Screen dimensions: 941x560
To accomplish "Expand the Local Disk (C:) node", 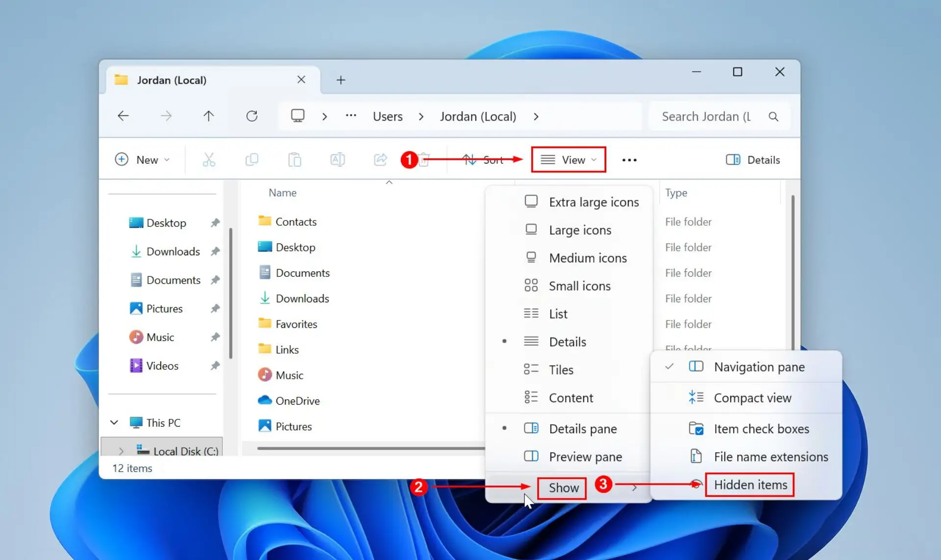I will (121, 451).
